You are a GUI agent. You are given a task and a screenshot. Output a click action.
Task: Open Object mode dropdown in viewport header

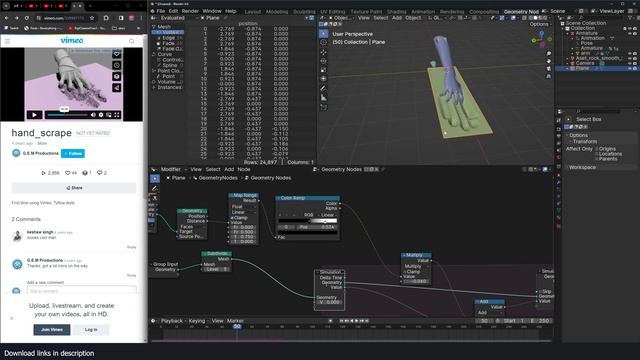pos(341,18)
